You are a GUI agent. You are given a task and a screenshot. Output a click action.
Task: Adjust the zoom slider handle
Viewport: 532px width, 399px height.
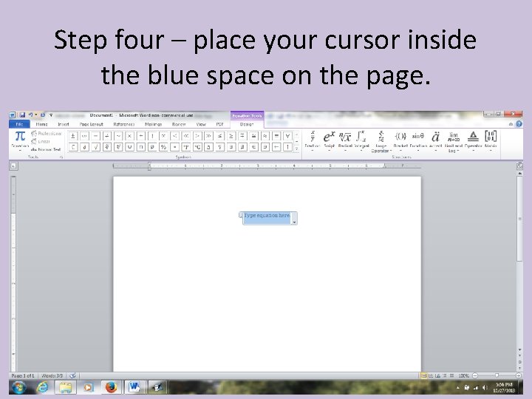pyautogui.click(x=497, y=375)
